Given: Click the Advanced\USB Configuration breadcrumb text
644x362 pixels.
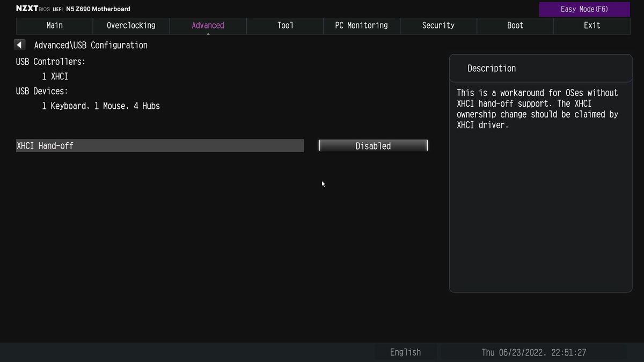Looking at the screenshot, I should coord(91,46).
